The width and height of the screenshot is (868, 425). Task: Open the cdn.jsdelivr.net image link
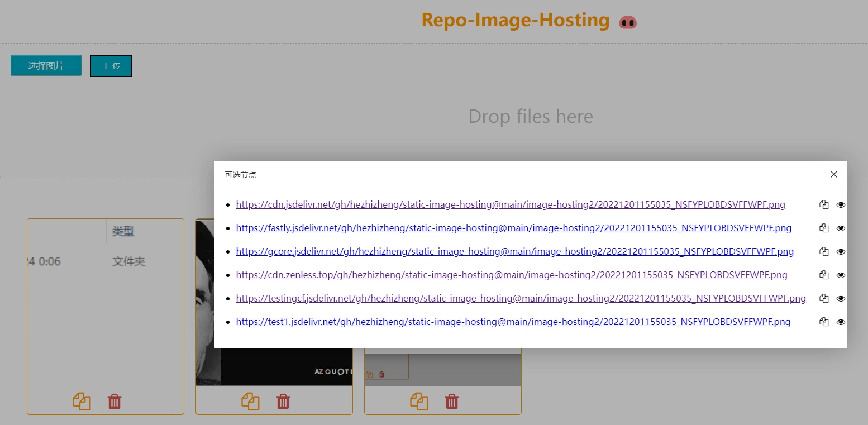tap(511, 204)
